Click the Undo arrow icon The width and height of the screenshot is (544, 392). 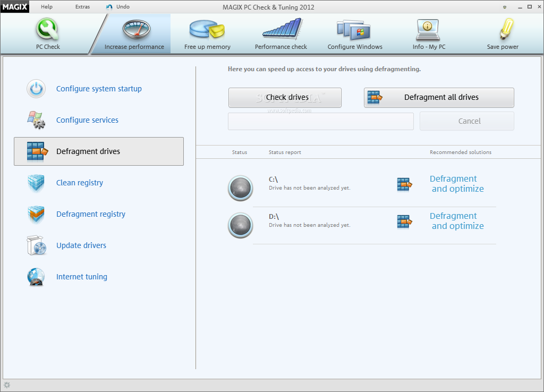click(109, 7)
